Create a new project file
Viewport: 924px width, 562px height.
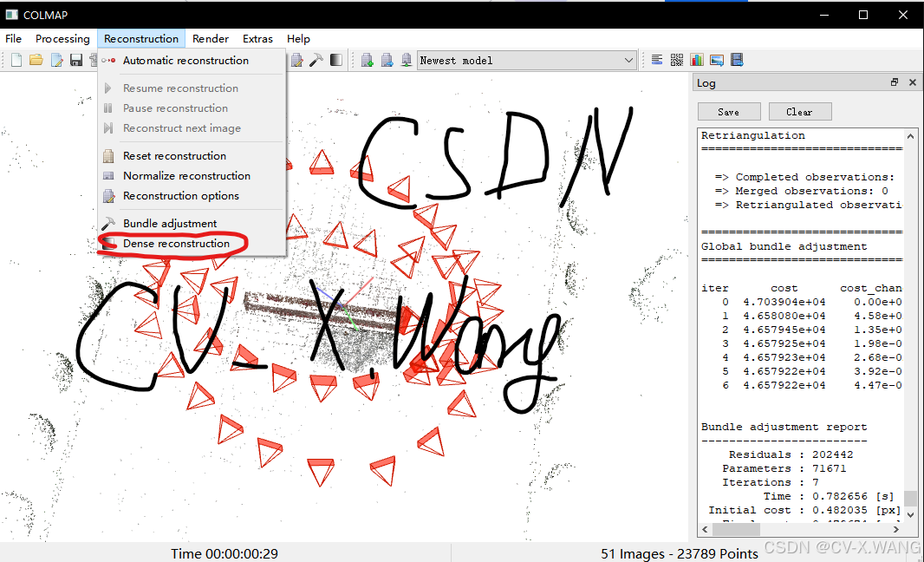coord(15,59)
